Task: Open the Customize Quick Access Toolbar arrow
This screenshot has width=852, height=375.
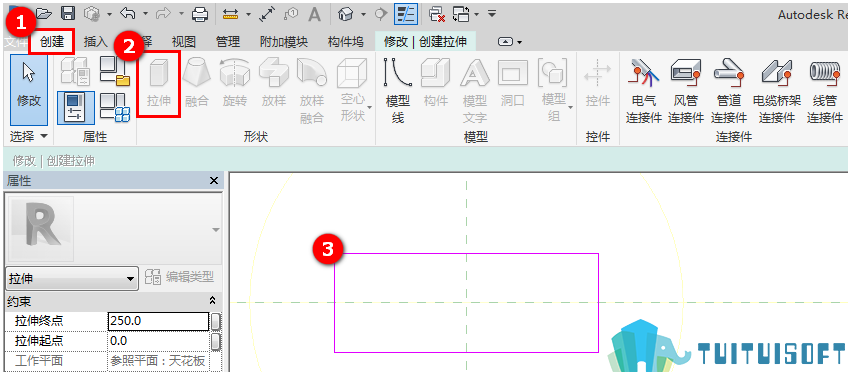Action: (x=492, y=13)
